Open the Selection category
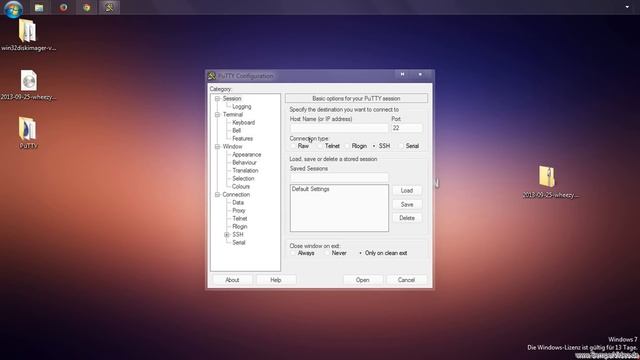The height and width of the screenshot is (360, 640). pyautogui.click(x=243, y=179)
